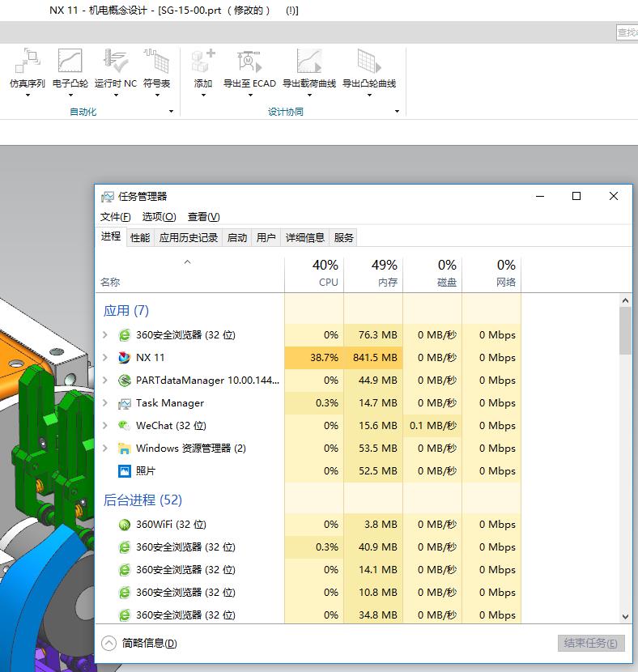Click the 添加 add component icon
The width and height of the screenshot is (638, 672).
click(203, 61)
